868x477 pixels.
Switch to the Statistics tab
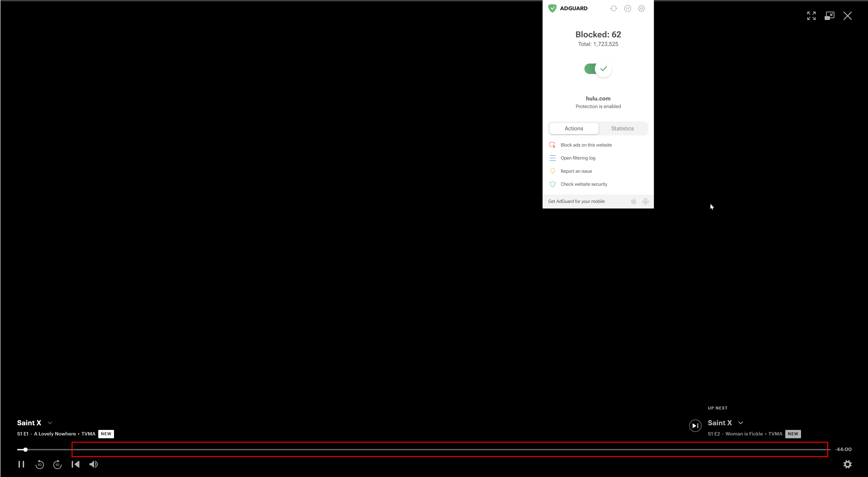pos(622,128)
